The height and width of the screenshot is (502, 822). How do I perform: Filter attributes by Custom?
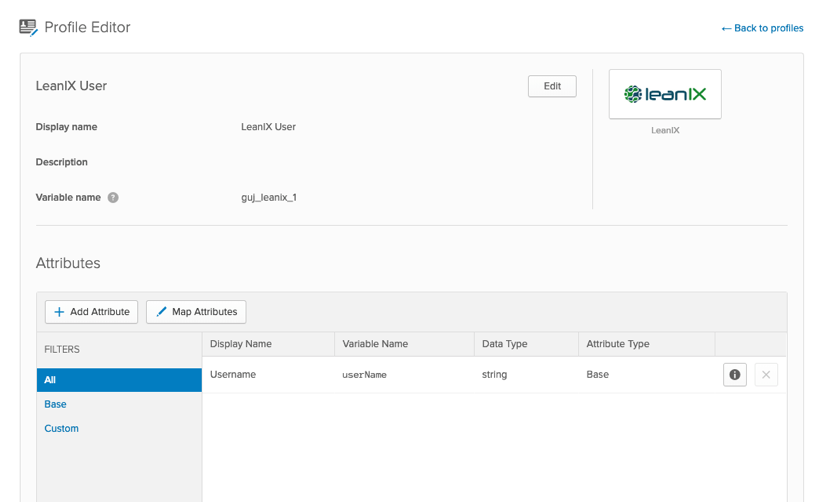click(61, 428)
